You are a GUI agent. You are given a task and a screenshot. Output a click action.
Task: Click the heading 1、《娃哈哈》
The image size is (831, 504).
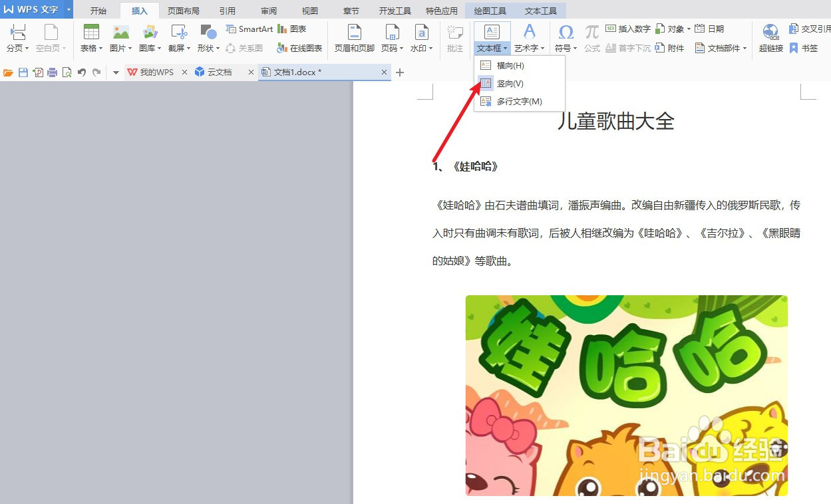point(466,166)
